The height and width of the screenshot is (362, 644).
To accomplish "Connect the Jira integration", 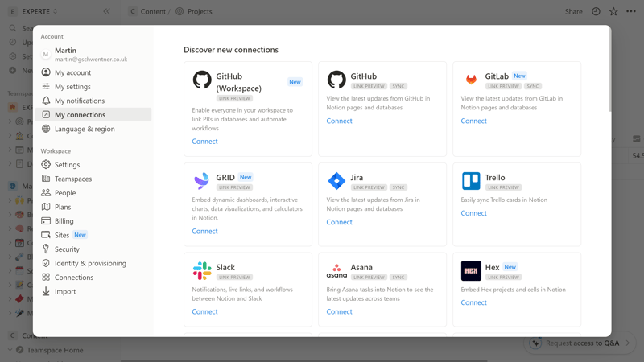I will 339,222.
